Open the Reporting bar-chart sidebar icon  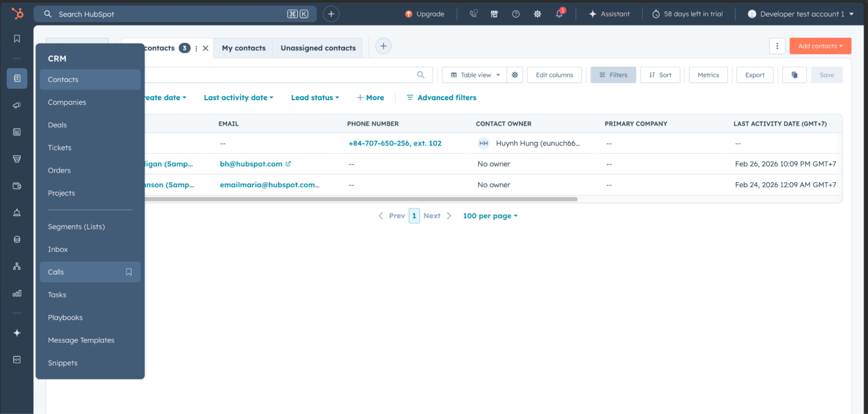click(17, 293)
